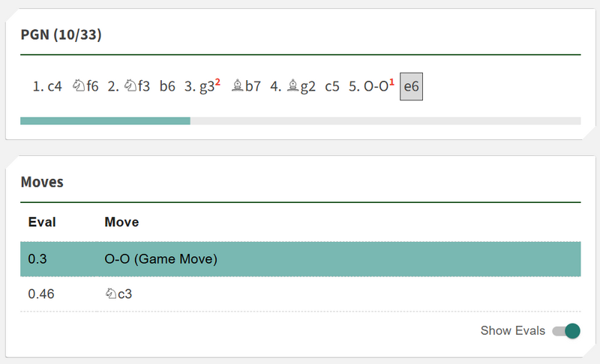The height and width of the screenshot is (364, 600).
Task: Jump to black's move c5
Action: coord(332,86)
